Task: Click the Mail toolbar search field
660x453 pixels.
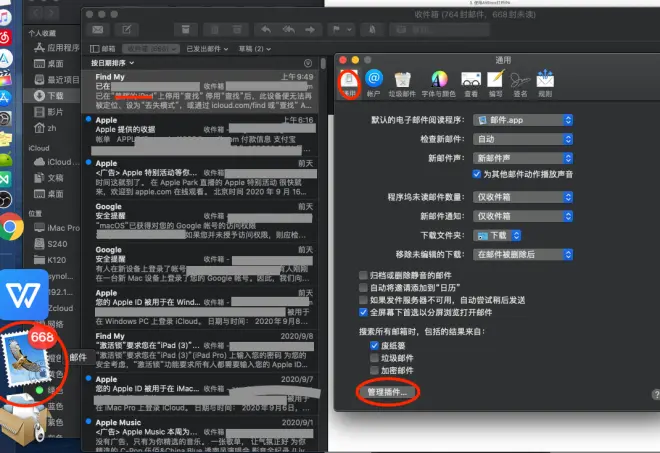Action: tap(440, 29)
